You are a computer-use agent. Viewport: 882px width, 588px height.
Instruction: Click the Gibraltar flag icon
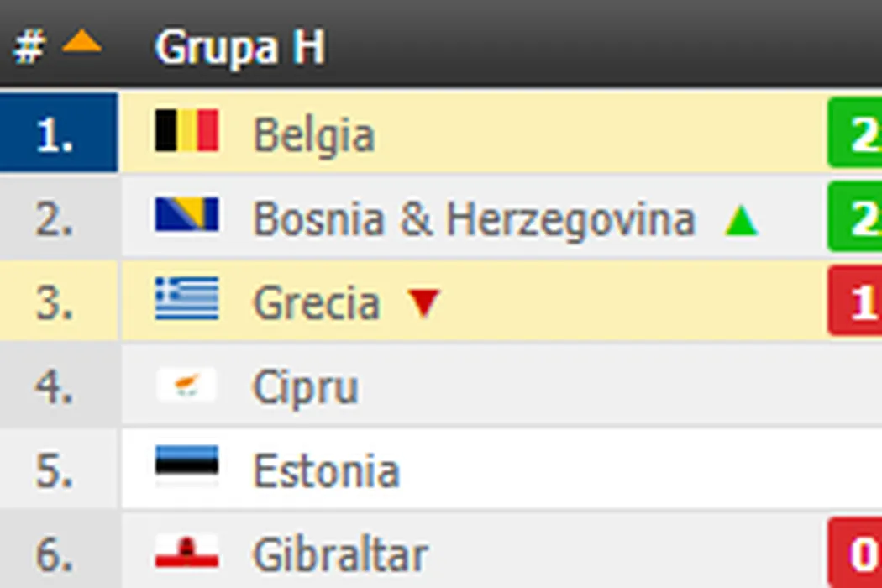[x=186, y=552]
